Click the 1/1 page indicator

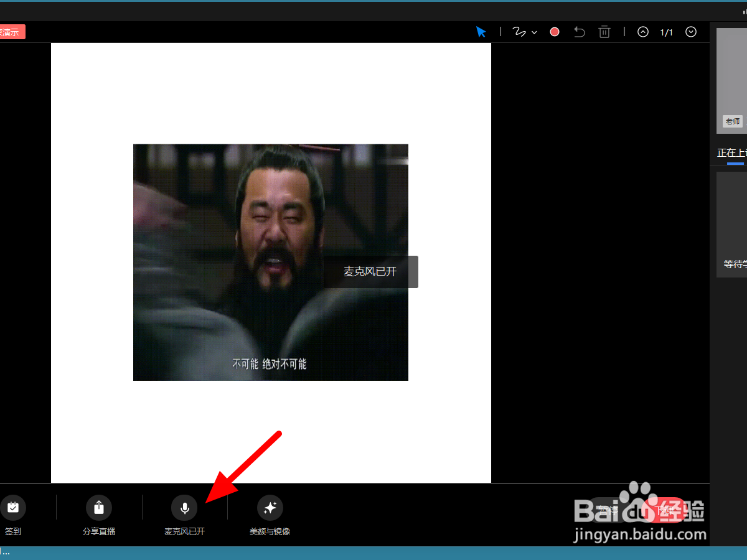667,32
